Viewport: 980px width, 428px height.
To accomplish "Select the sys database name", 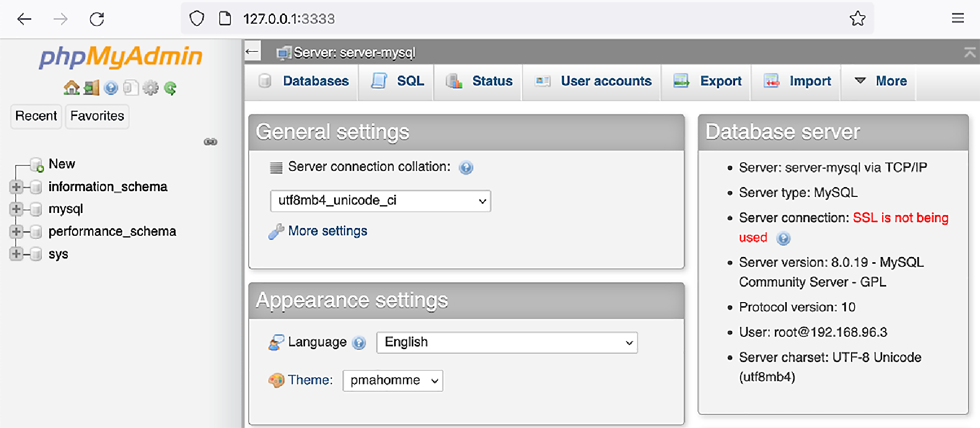I will [x=59, y=254].
